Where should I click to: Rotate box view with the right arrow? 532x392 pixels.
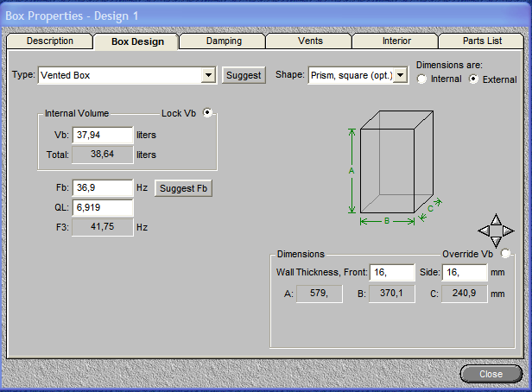508,231
